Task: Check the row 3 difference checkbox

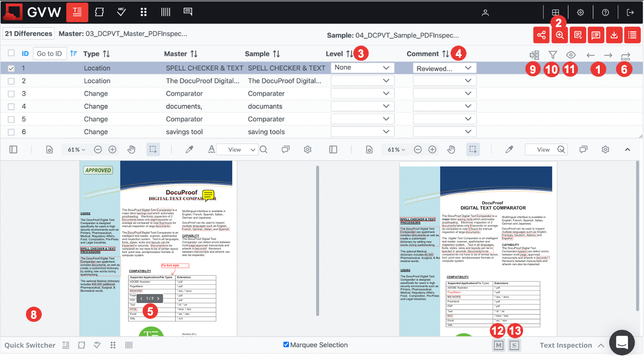Action: tap(11, 94)
